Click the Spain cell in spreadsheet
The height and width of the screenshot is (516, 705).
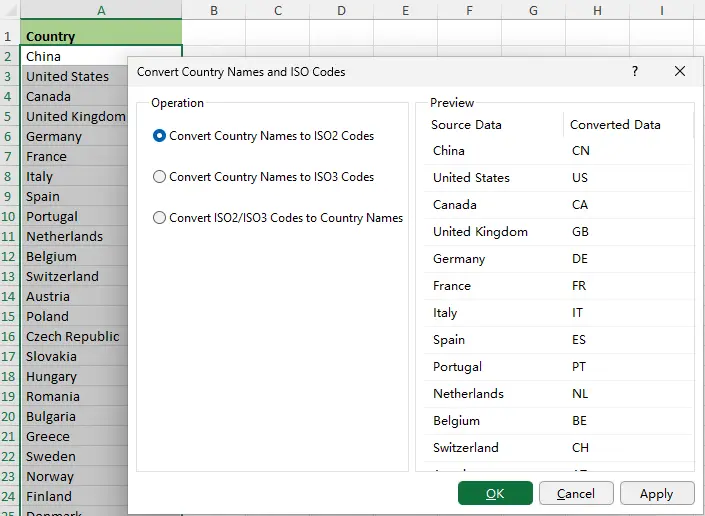pos(74,196)
